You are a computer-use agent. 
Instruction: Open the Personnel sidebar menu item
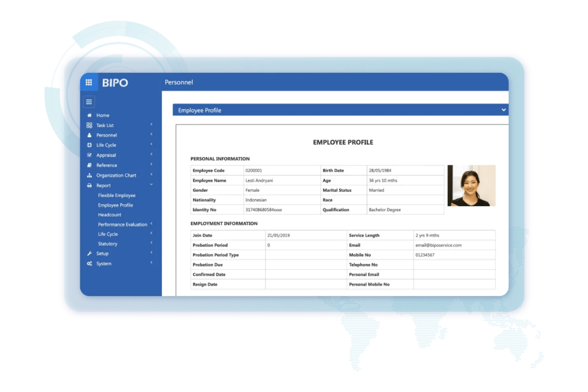click(x=107, y=135)
